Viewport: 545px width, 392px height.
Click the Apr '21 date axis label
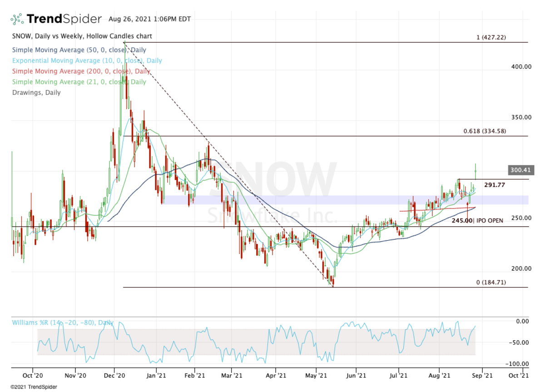point(276,376)
